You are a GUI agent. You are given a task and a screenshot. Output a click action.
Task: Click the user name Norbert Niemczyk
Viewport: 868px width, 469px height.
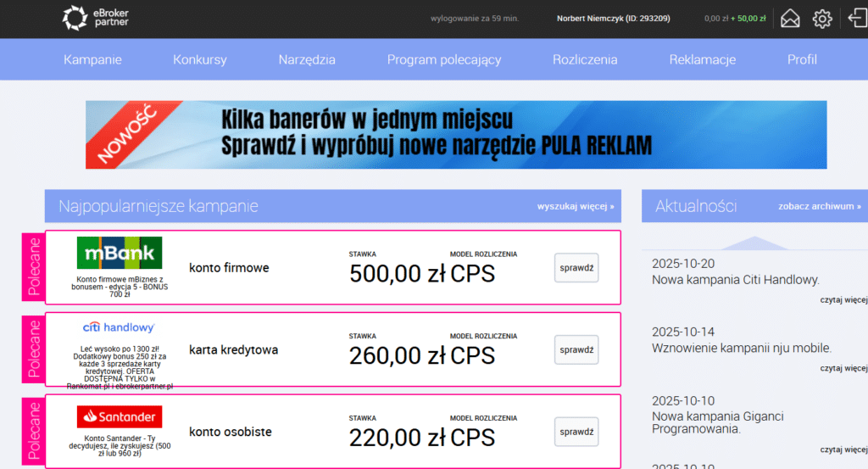click(614, 19)
